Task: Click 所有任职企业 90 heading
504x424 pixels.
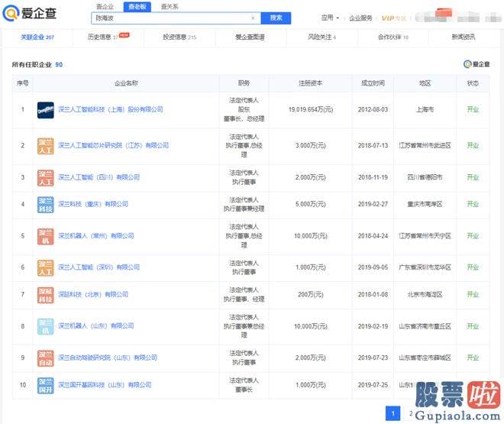Action: (x=37, y=65)
